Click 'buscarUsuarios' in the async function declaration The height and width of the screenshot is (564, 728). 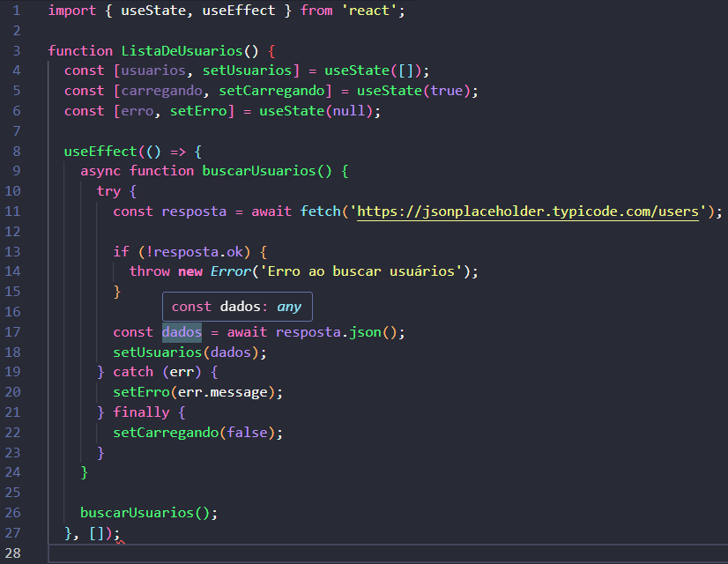point(259,171)
